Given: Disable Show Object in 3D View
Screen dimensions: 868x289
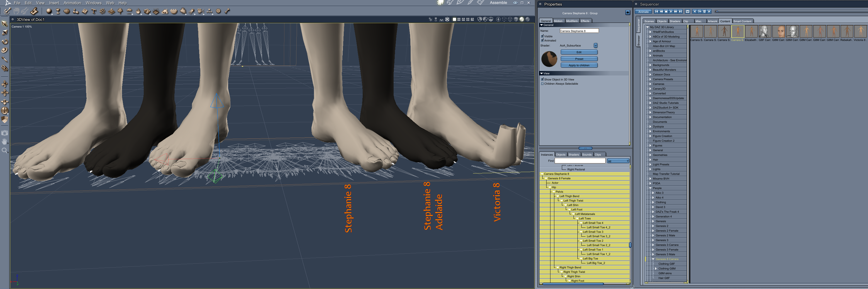Looking at the screenshot, I should coord(542,80).
